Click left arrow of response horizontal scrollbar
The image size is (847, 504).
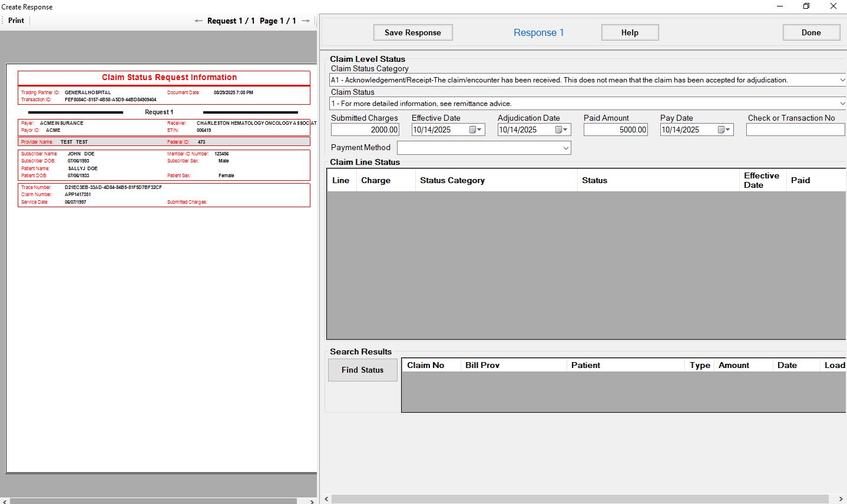coord(327,499)
